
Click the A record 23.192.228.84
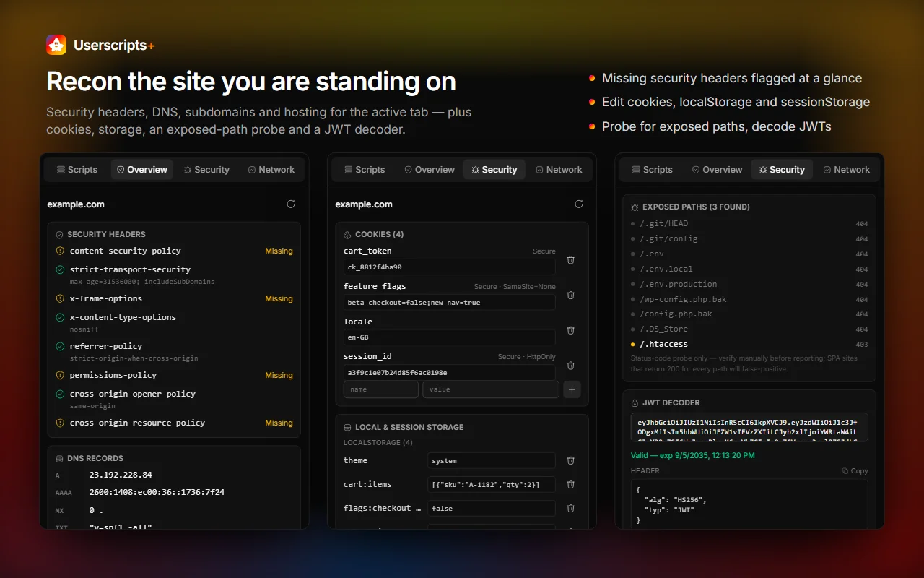121,475
